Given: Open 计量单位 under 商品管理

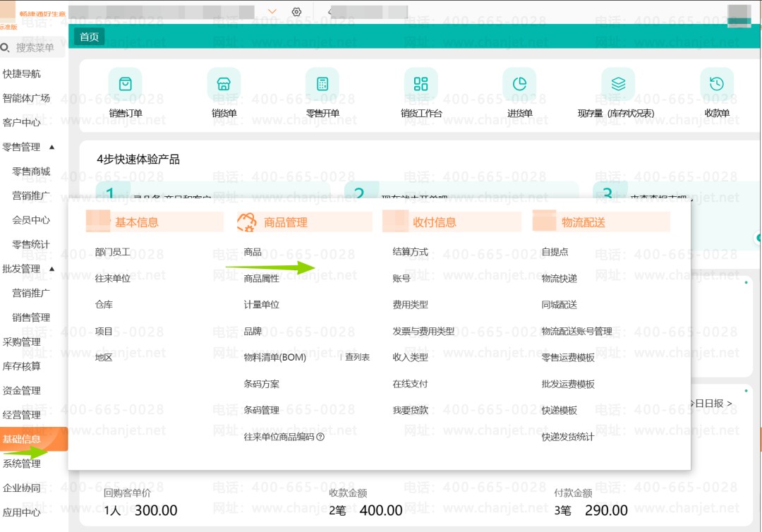Looking at the screenshot, I should pyautogui.click(x=262, y=305).
